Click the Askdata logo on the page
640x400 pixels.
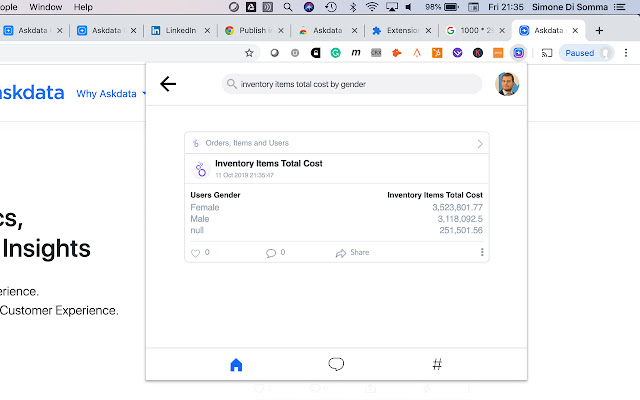[x=32, y=93]
